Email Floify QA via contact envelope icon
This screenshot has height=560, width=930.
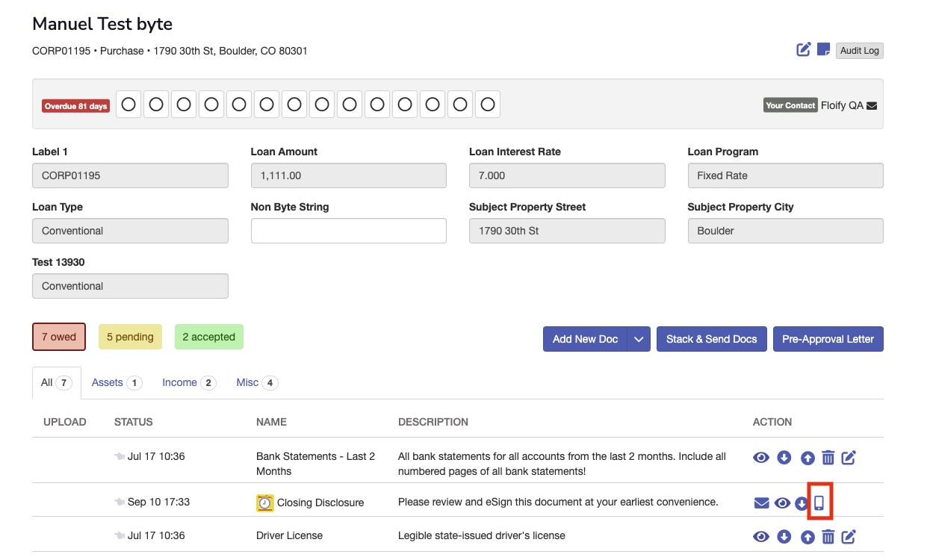[x=872, y=105]
